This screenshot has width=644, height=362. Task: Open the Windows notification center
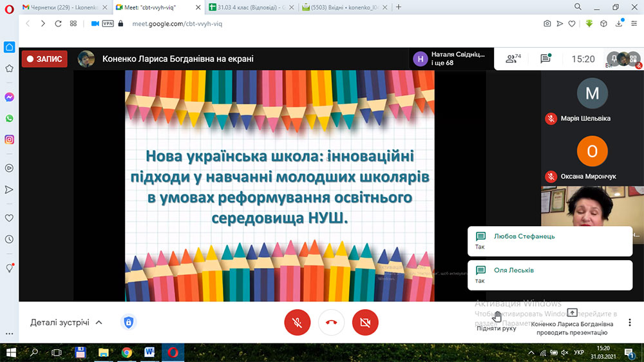(629, 352)
